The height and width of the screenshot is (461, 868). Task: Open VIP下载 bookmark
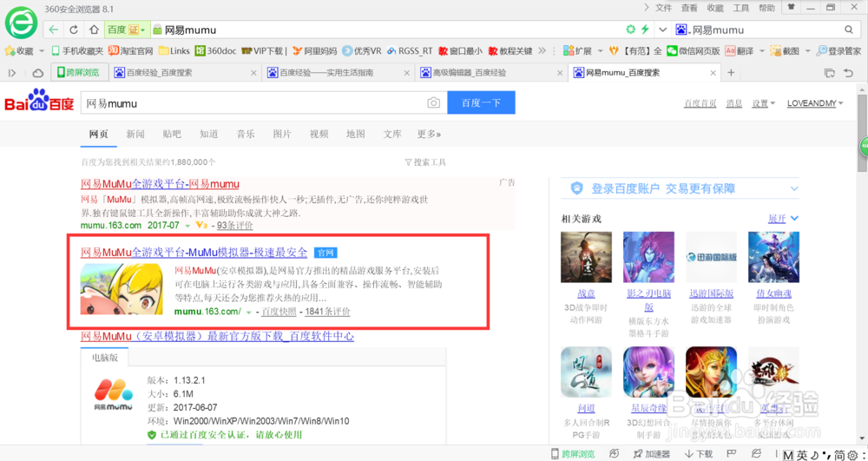click(x=262, y=51)
